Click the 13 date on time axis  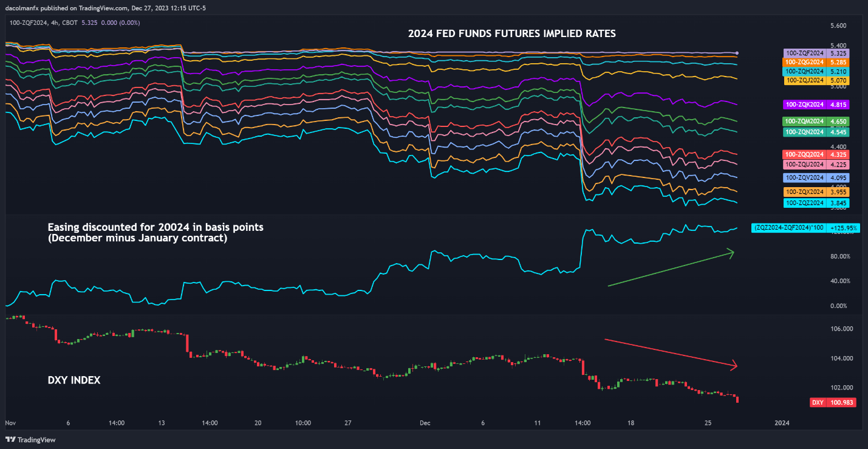[162, 422]
